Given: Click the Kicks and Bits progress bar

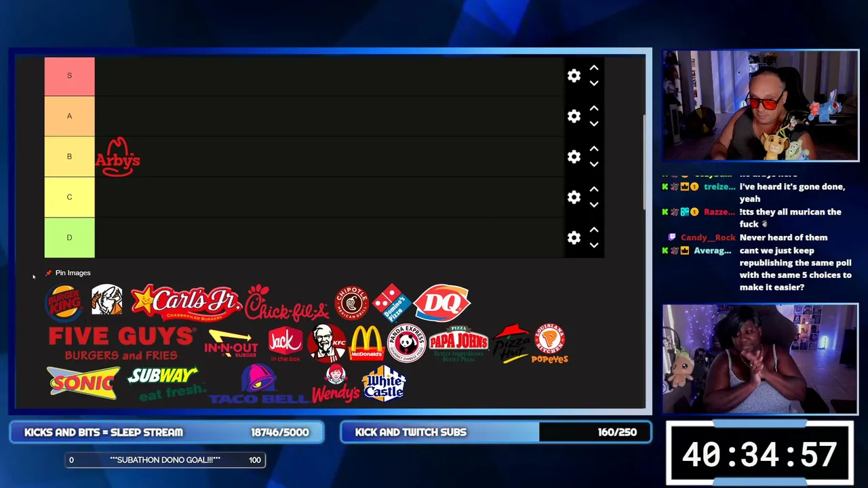Looking at the screenshot, I should coord(167,432).
